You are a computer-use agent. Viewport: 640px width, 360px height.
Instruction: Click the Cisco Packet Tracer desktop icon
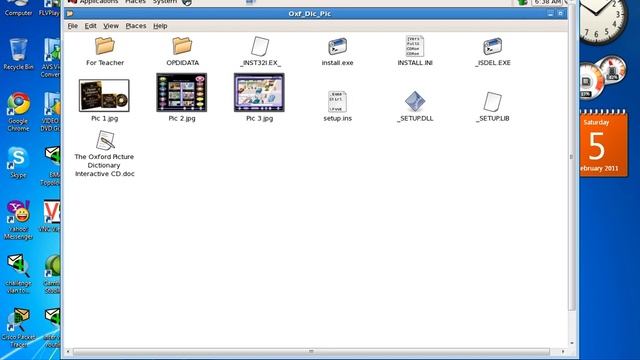coord(18,327)
